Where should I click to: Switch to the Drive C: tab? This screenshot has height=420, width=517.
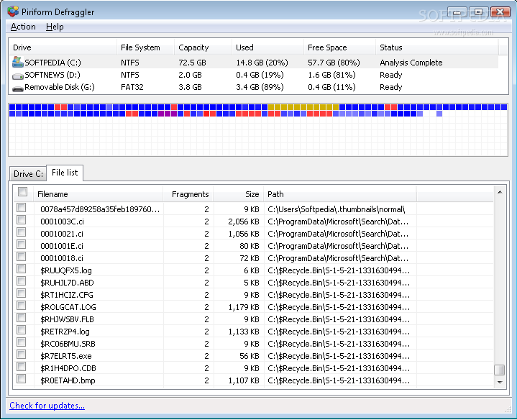(28, 174)
